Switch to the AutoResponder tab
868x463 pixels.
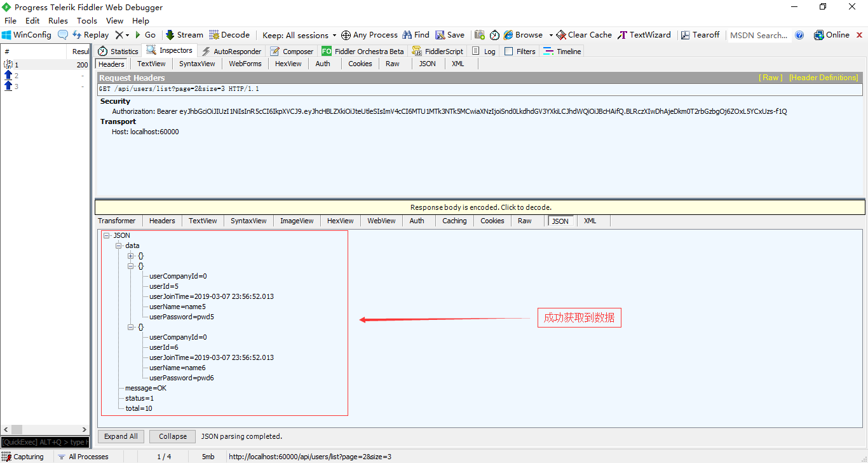pos(231,52)
